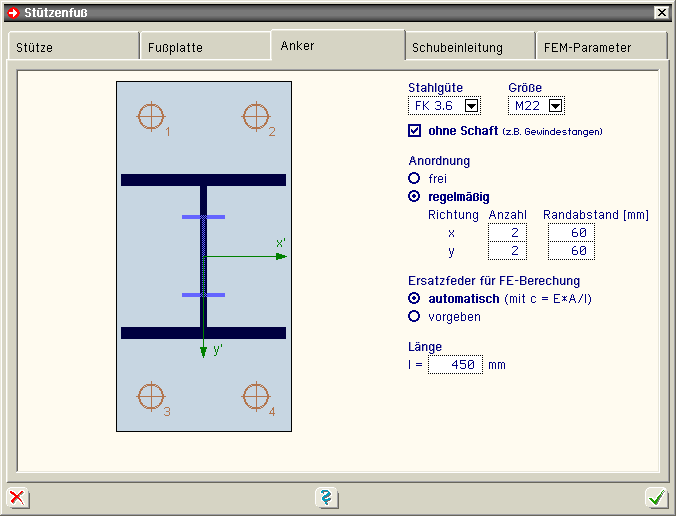
Task: Click the x direction Anzahl field
Action: pyautogui.click(x=506, y=232)
